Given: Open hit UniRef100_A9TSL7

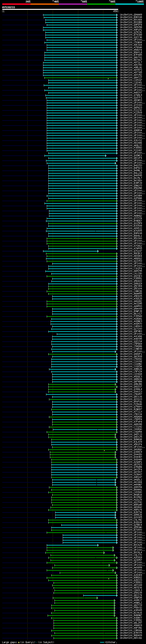Looking at the screenshot, I should click(x=131, y=63).
